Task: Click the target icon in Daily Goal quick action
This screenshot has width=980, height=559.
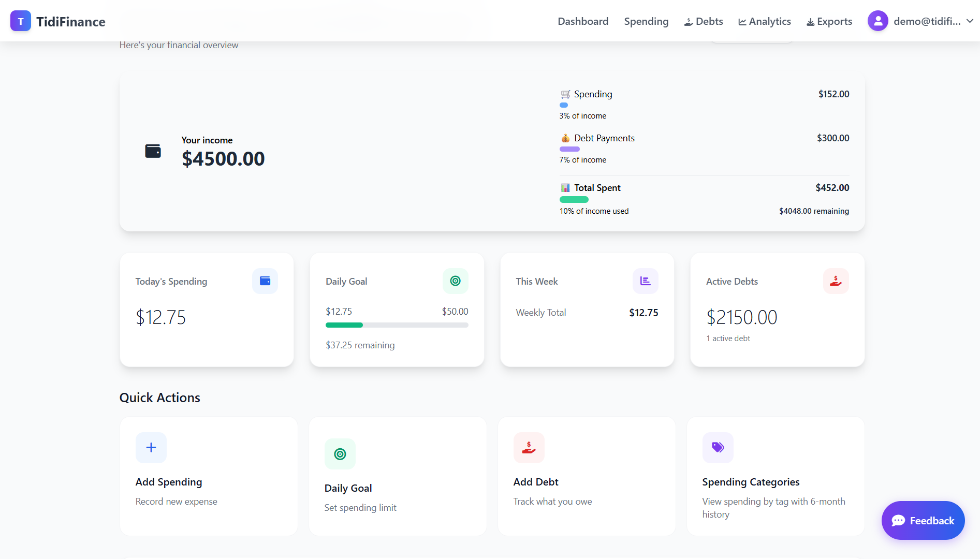Action: coord(340,454)
